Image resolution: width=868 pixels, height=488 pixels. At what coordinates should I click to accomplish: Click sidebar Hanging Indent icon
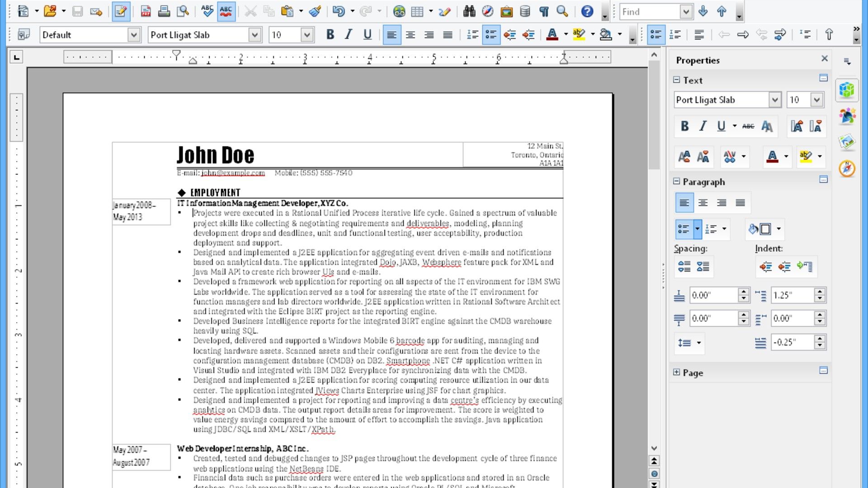pos(805,267)
